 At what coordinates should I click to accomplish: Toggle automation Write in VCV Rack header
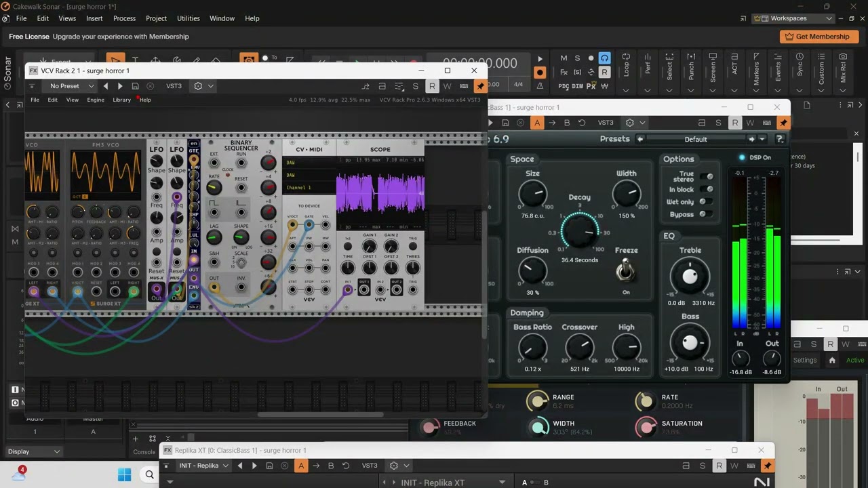[447, 86]
